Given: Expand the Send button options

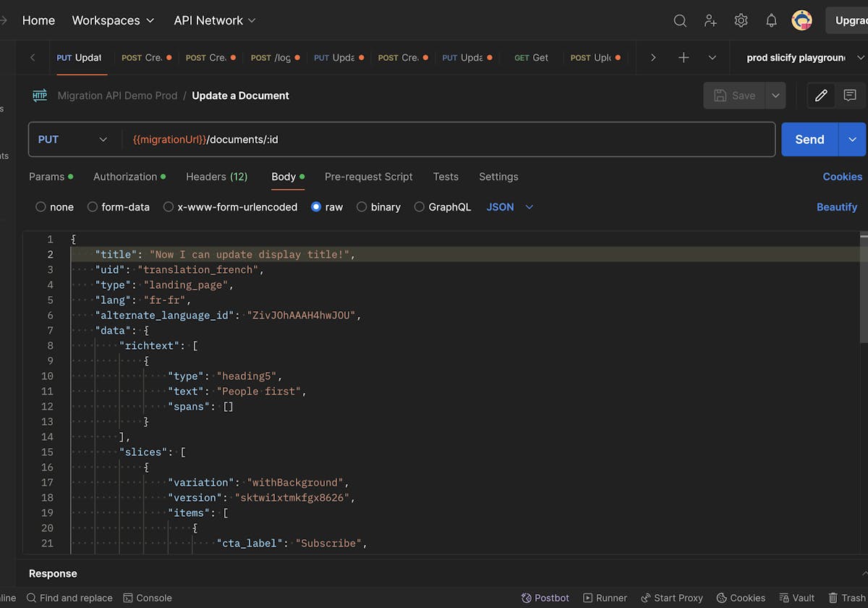Looking at the screenshot, I should [852, 139].
